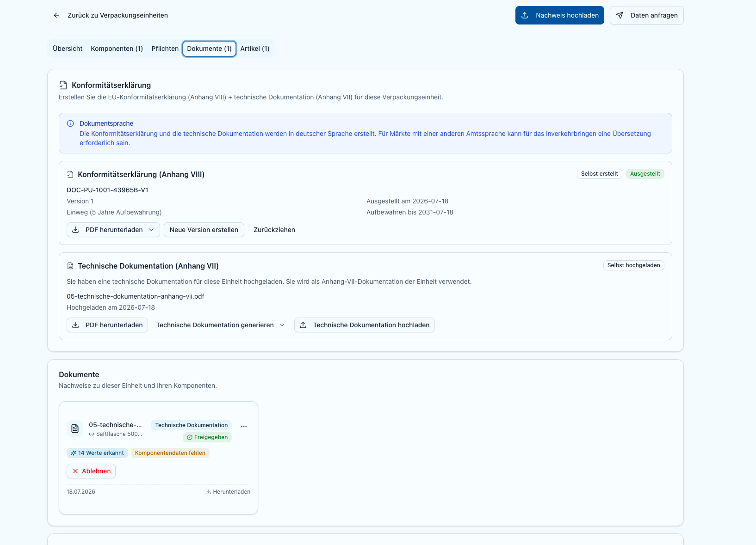Viewport: 756px width, 545px height.
Task: Download PDF of the Technische Dokumentation Anhang VII
Action: 107,325
